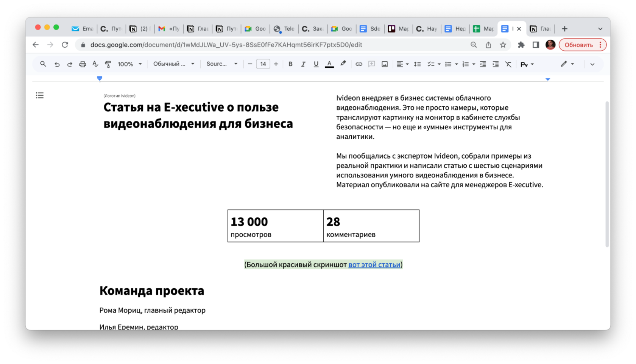
Task: Toggle bold formatting
Action: 290,64
